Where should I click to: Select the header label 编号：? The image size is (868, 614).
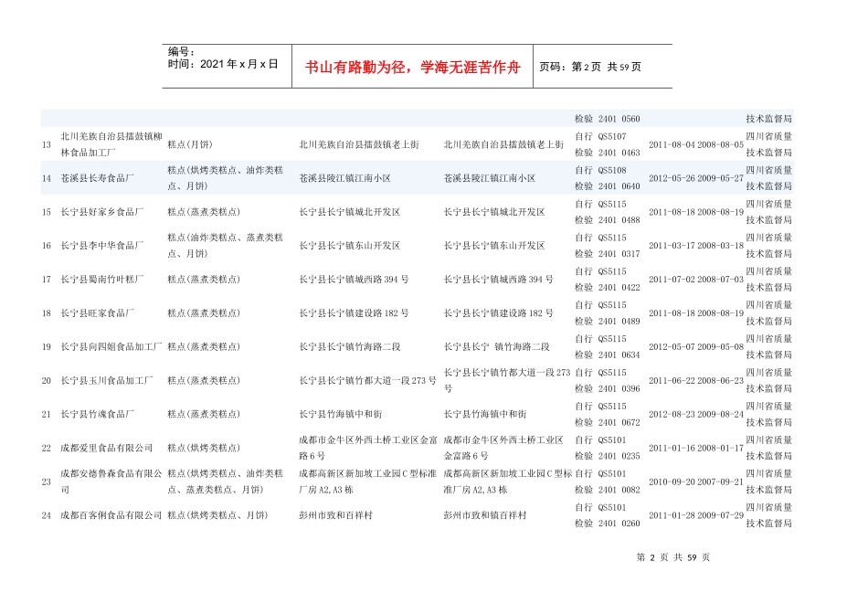(181, 51)
